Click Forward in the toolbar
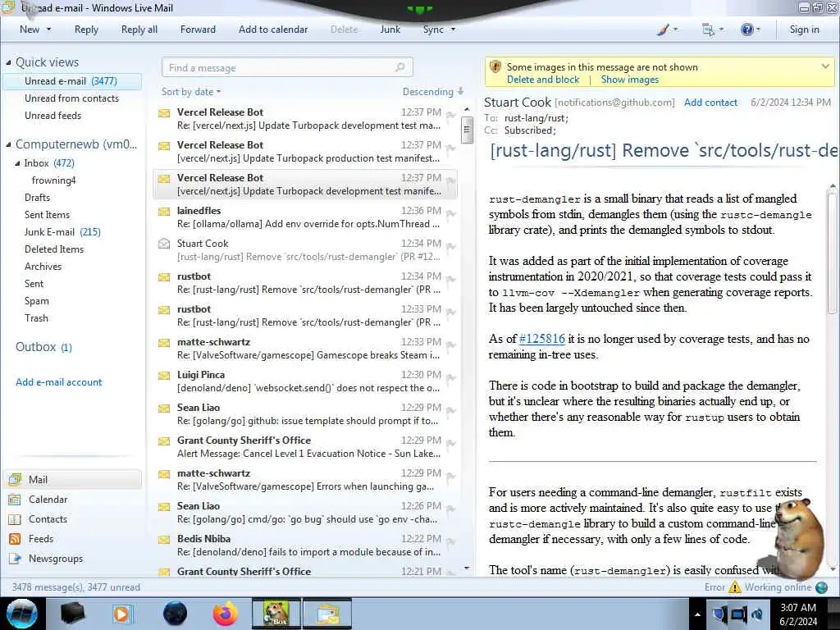840x630 pixels. pos(198,30)
